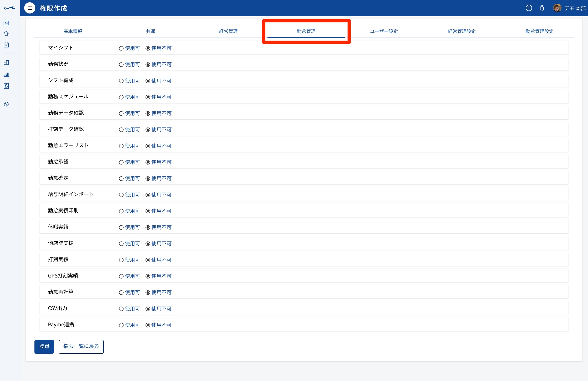Set 休暇実績 to 使用可
588x381 pixels.
(121, 228)
